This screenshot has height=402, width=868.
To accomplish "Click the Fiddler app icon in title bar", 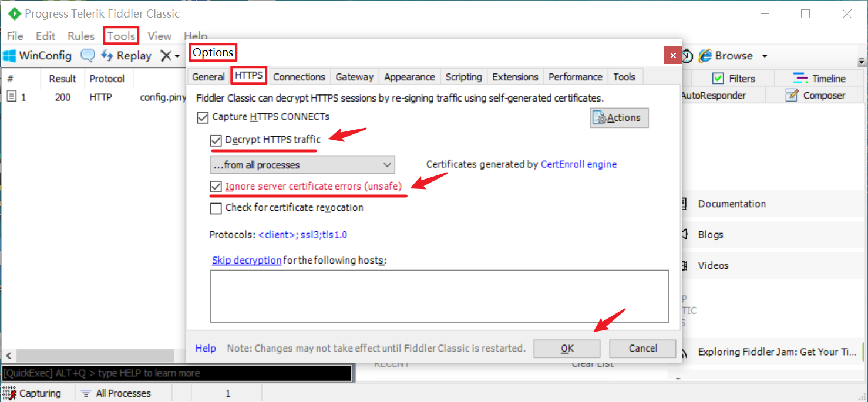I will coord(14,13).
